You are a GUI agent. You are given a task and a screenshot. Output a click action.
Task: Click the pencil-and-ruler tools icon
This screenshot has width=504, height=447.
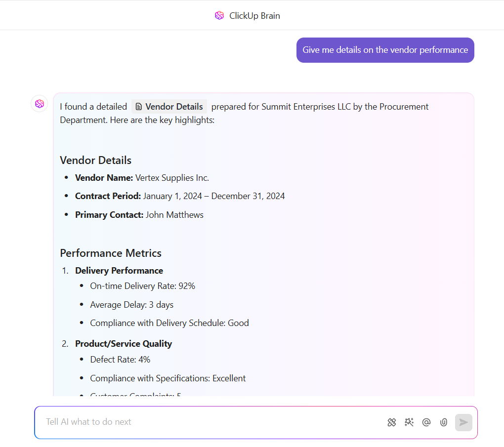pyautogui.click(x=392, y=422)
